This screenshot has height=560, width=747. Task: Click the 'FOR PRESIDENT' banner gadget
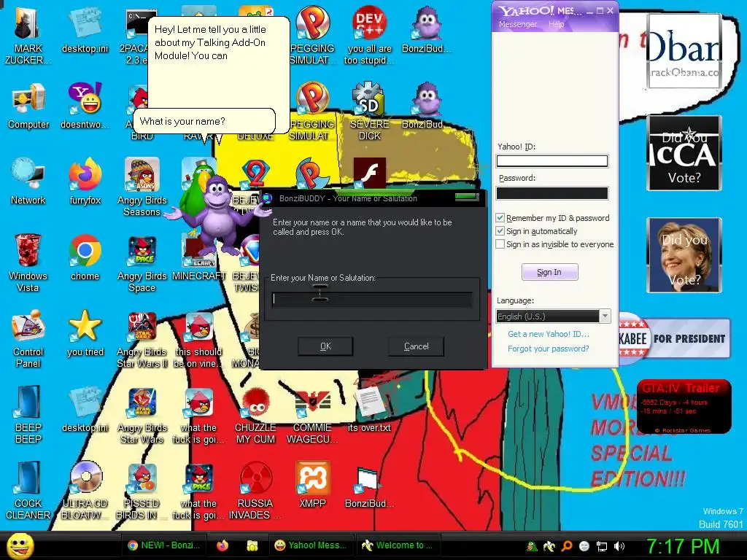(x=674, y=338)
